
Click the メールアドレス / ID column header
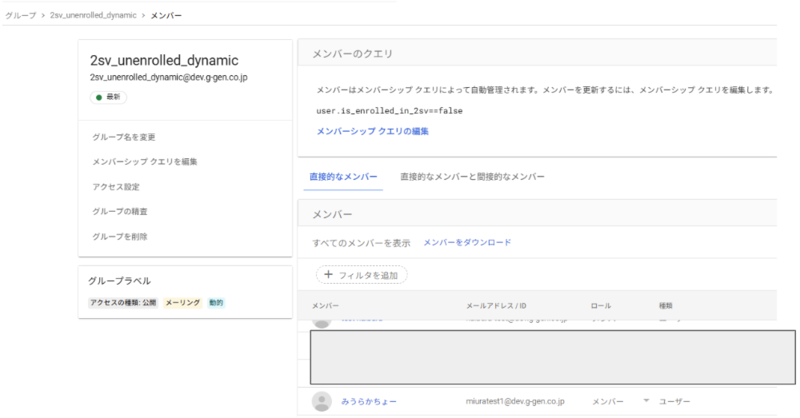point(496,306)
